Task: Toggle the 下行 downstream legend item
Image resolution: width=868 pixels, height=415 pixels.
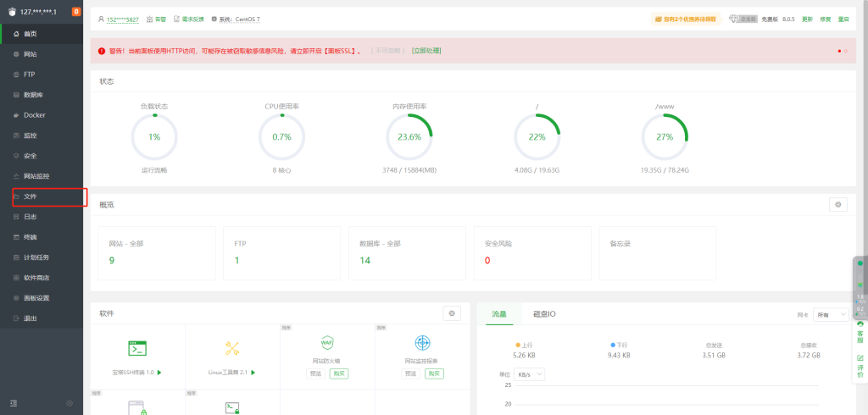Action: pos(619,345)
